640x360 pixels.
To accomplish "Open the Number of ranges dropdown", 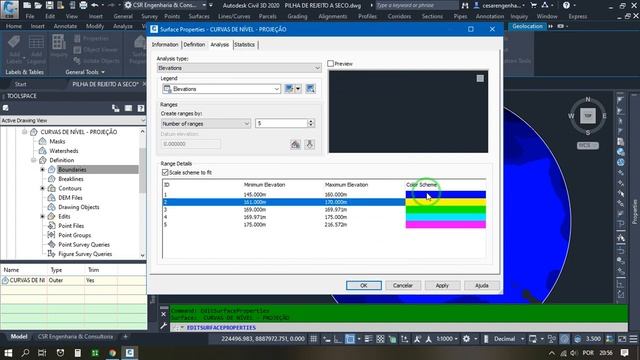I will tap(206, 123).
